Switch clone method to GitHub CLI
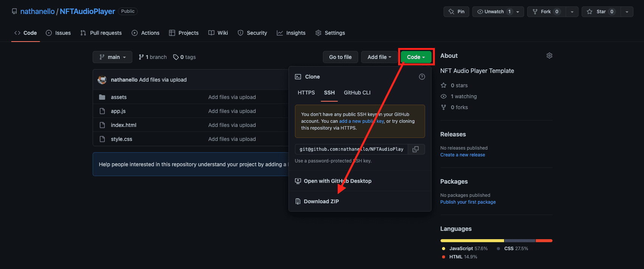Viewport: 644px width, 269px height. tap(357, 93)
